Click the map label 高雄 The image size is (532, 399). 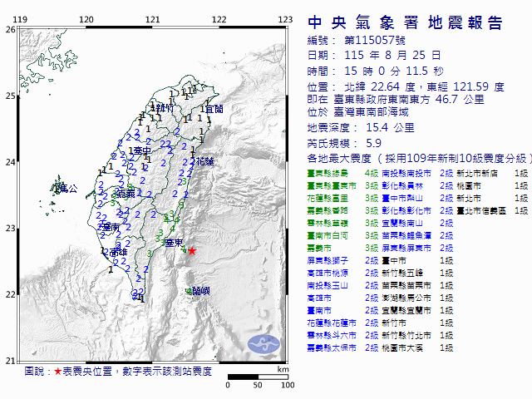tap(118, 252)
